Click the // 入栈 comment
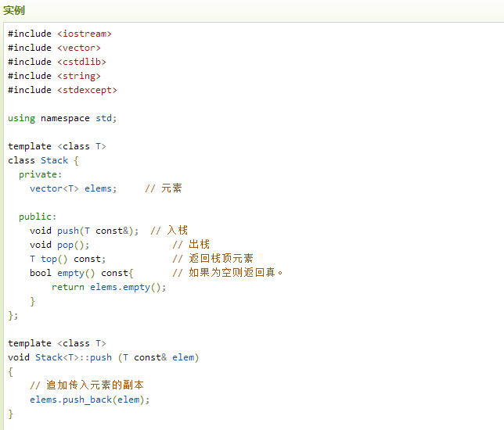The height and width of the screenshot is (430, 504). (169, 231)
